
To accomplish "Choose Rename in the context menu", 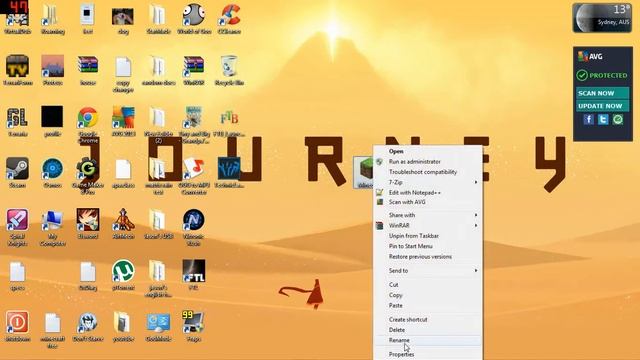I will point(428,340).
